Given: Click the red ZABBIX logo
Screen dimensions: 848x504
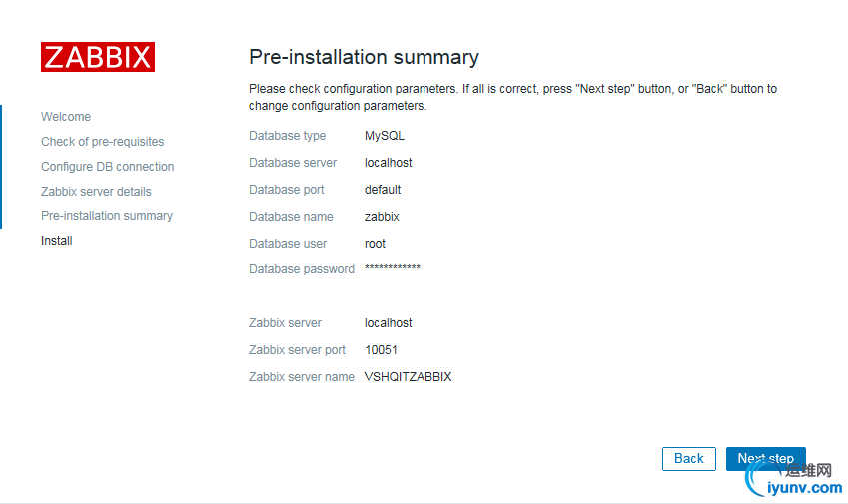Looking at the screenshot, I should click(x=98, y=57).
